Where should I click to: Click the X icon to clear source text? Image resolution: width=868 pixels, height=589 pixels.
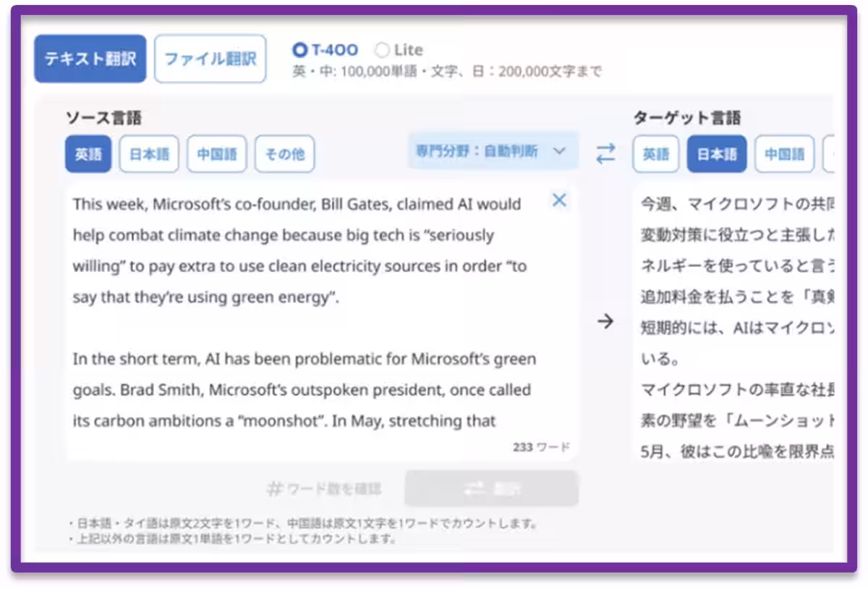click(559, 200)
